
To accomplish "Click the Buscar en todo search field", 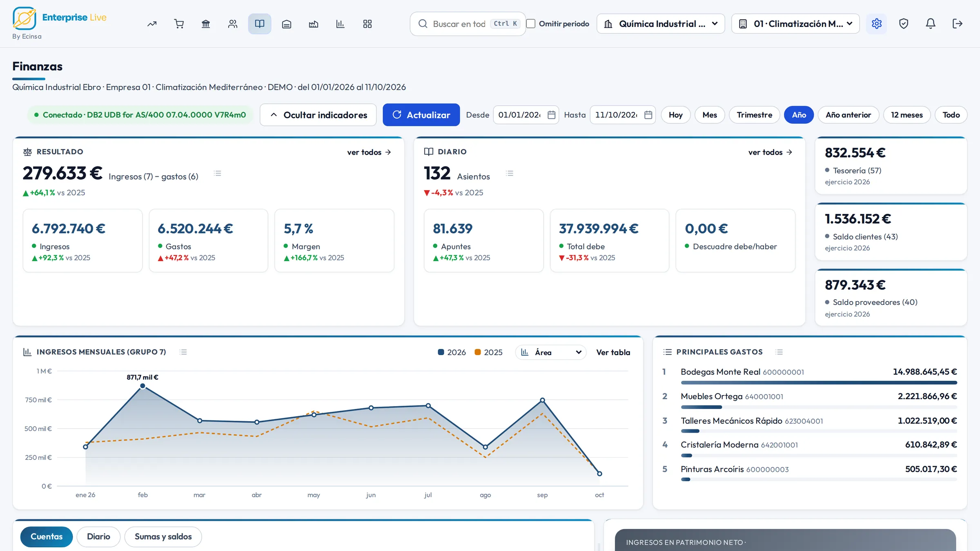I will coord(468,24).
